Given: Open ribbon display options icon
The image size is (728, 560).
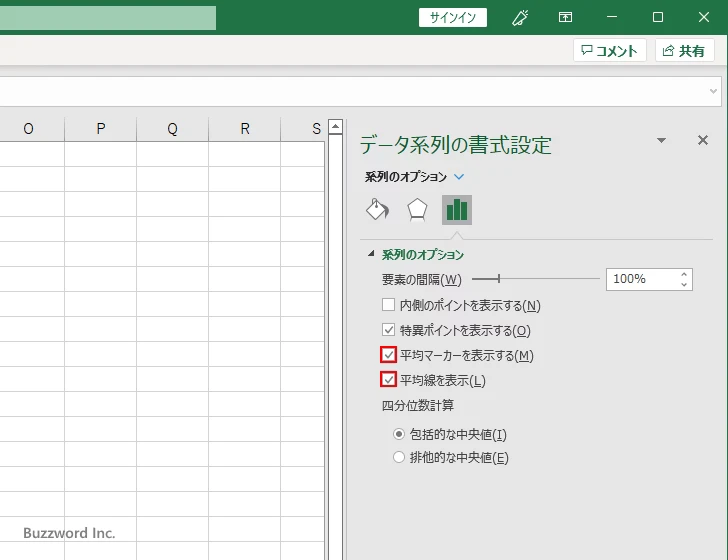Looking at the screenshot, I should click(565, 18).
